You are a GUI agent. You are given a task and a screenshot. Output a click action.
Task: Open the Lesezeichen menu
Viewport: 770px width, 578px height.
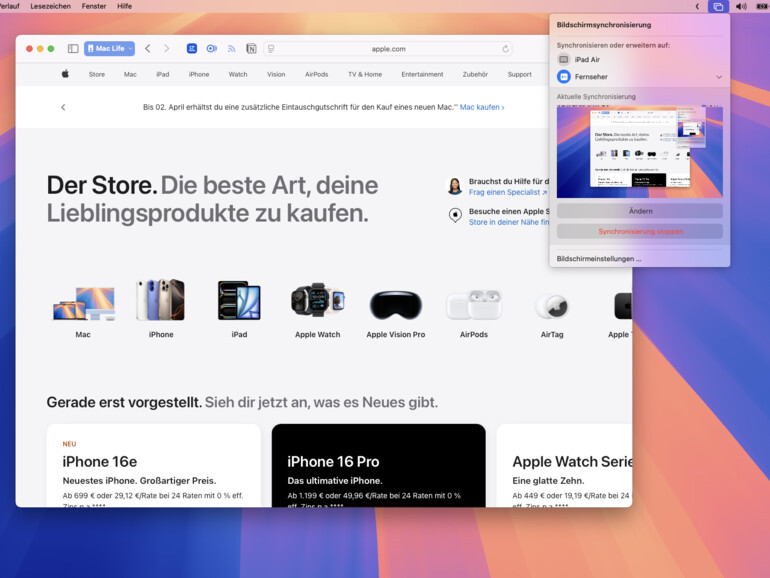(x=51, y=6)
